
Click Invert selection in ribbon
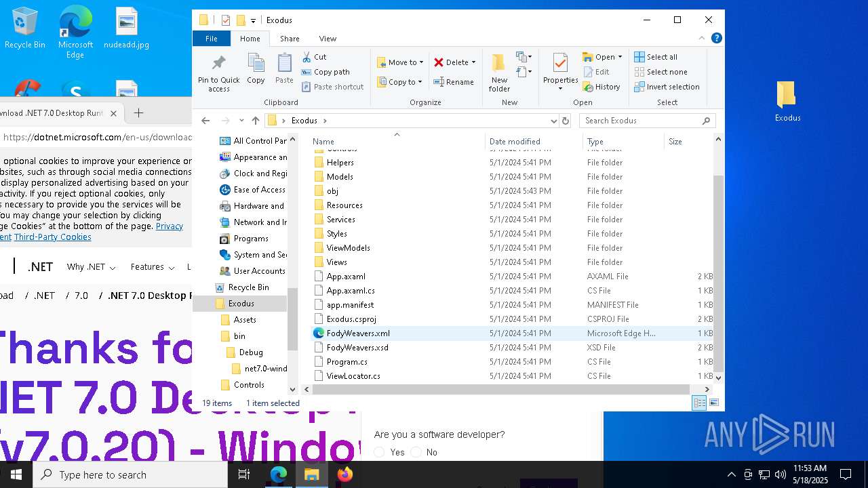(667, 87)
